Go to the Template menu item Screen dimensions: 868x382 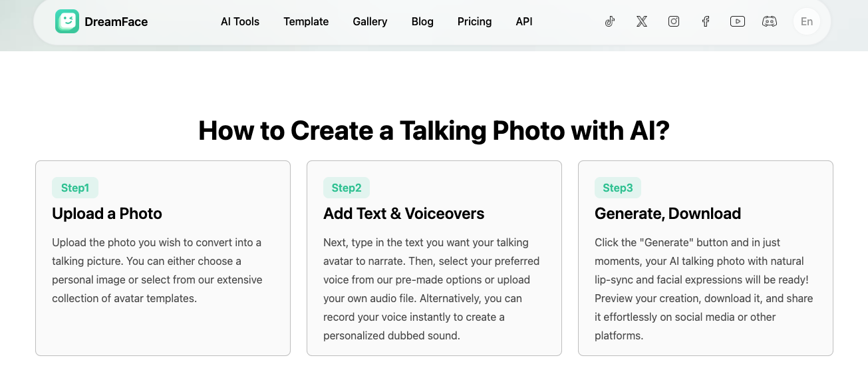306,21
